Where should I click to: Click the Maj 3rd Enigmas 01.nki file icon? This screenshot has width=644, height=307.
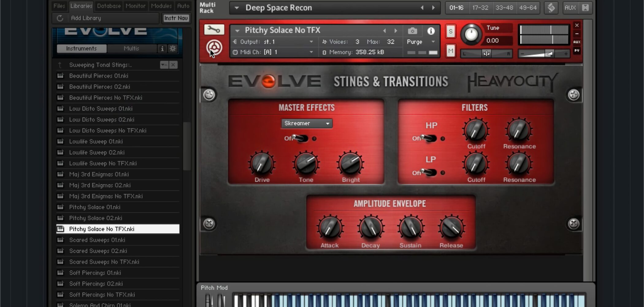(60, 174)
